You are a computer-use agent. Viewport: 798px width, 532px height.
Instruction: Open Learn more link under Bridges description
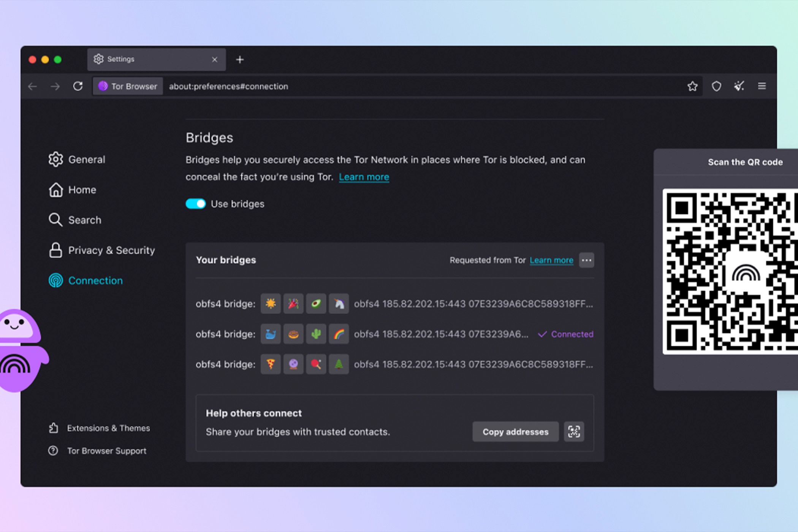point(364,177)
